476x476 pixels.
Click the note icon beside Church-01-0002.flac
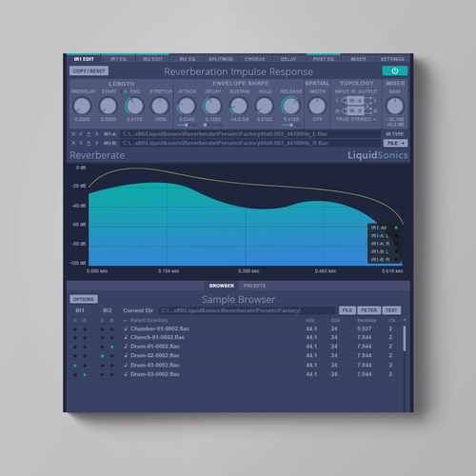126,337
